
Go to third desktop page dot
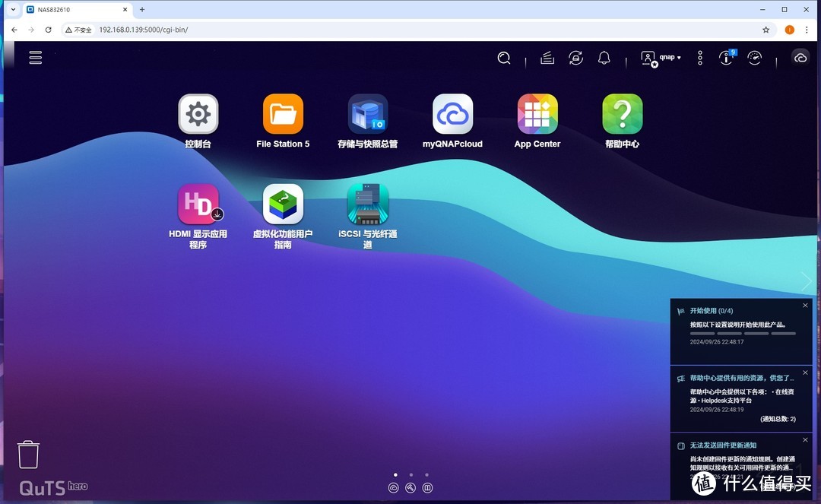pos(426,474)
